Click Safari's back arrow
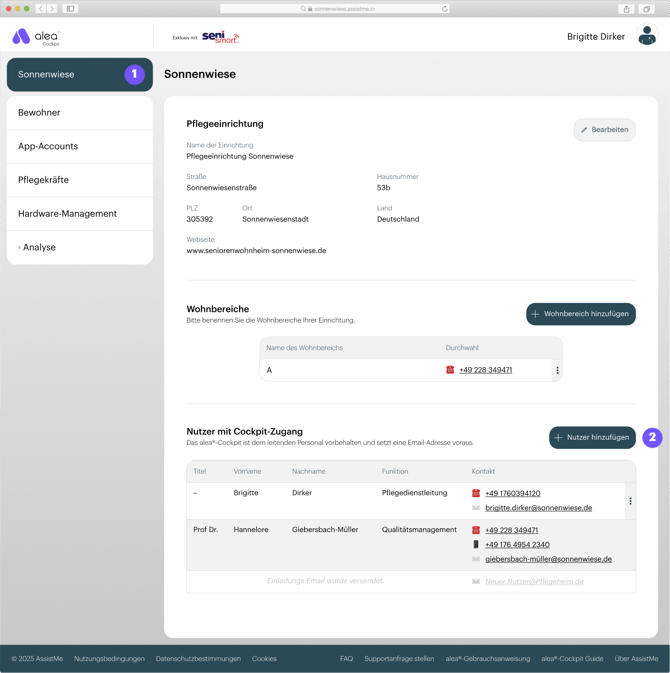The image size is (670, 673). 41,9
